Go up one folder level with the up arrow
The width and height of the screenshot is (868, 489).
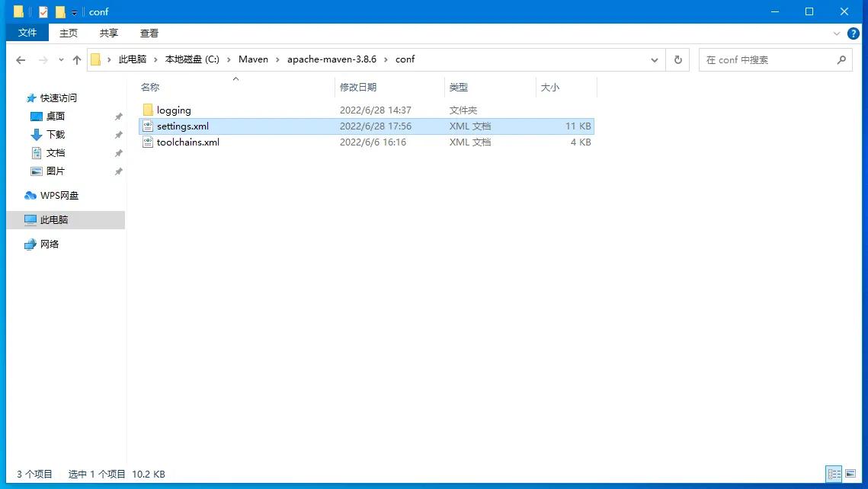[77, 59]
